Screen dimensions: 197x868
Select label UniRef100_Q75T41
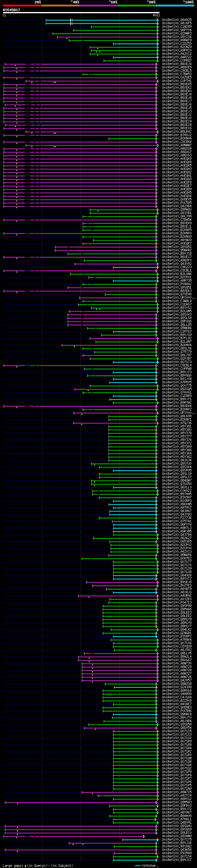[x=177, y=521]
